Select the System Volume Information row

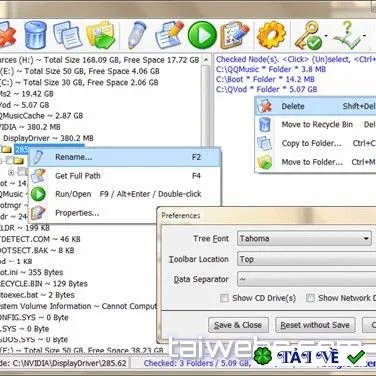point(78,306)
